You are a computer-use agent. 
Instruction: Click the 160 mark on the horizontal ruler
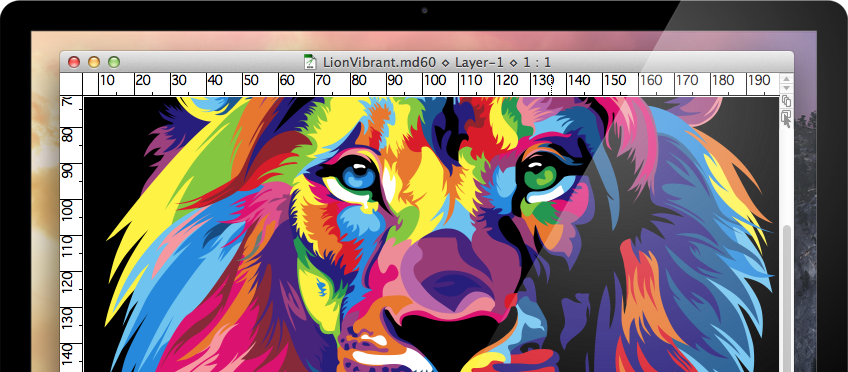(651, 81)
